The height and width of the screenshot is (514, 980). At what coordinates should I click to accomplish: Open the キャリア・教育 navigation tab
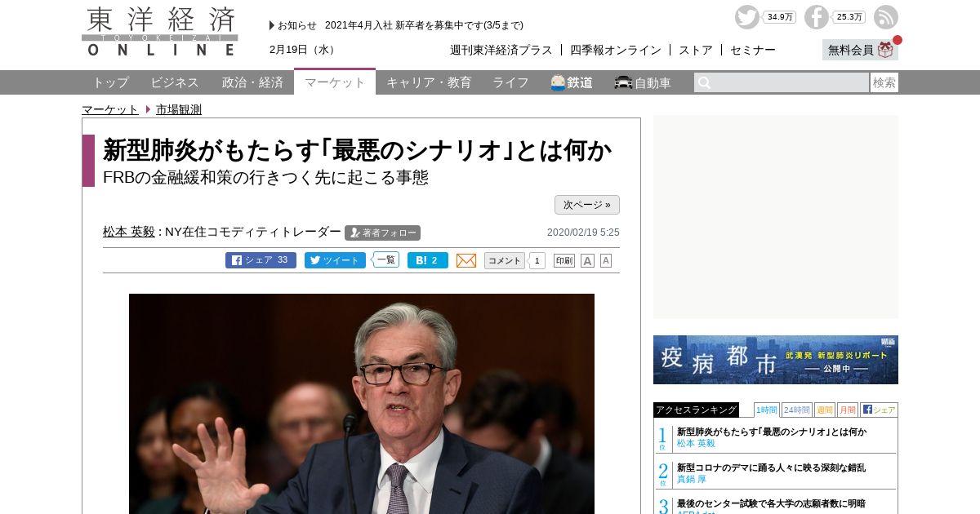pyautogui.click(x=429, y=82)
